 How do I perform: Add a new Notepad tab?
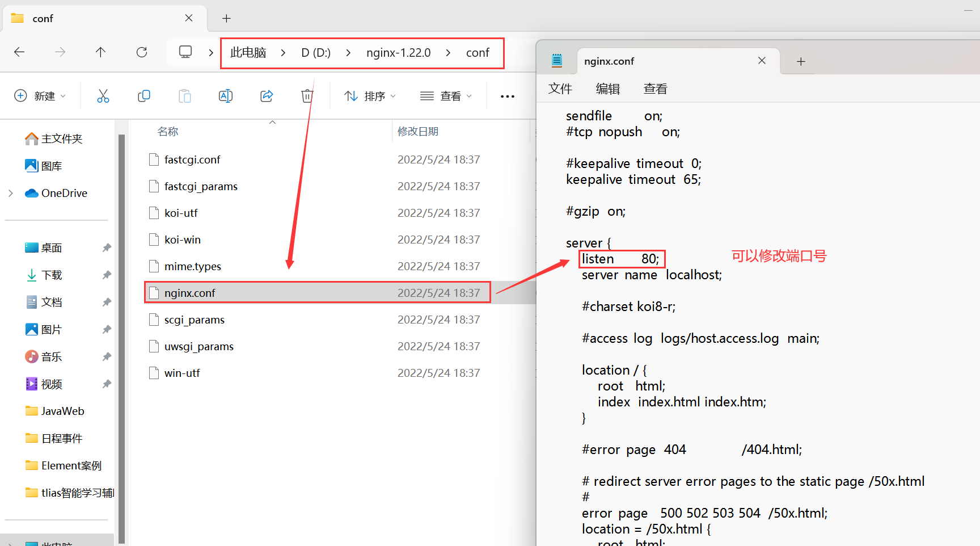coord(801,61)
